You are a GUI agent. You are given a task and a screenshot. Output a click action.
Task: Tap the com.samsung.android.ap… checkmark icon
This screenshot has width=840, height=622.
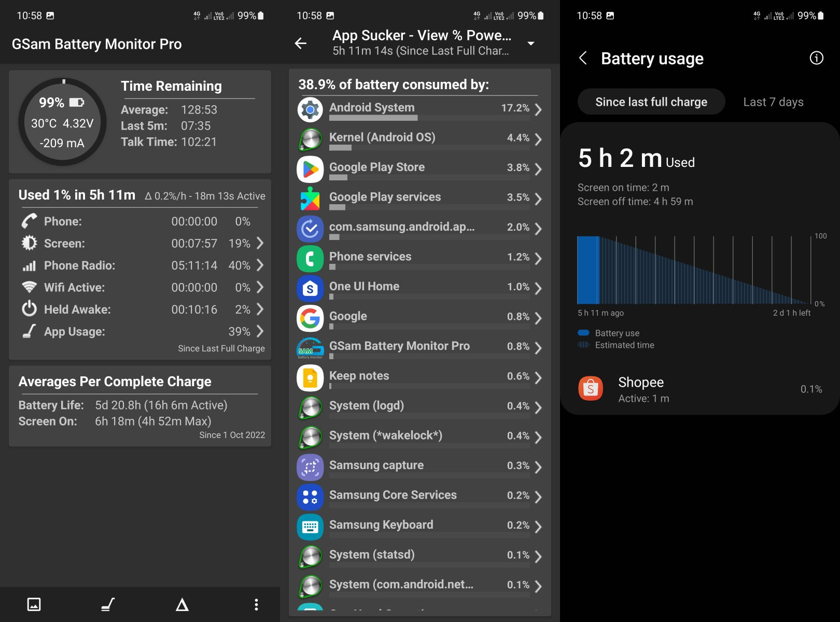(x=310, y=229)
